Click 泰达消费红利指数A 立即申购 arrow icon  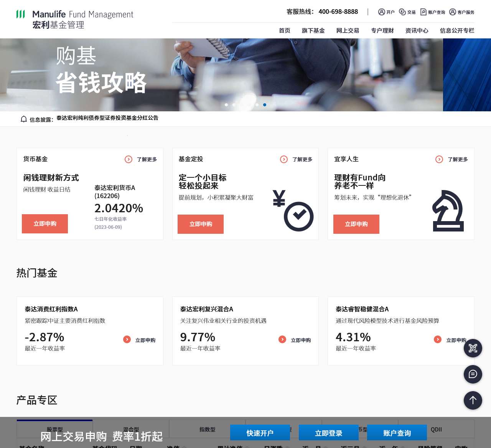click(127, 339)
